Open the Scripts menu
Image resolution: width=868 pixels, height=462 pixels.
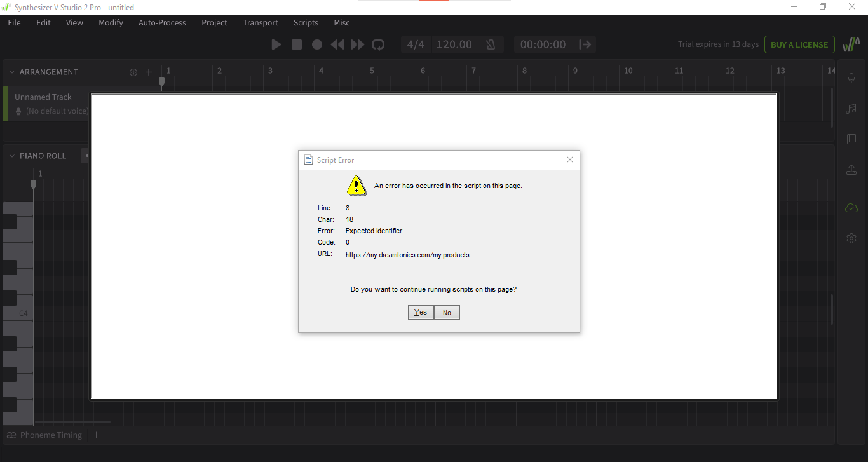pyautogui.click(x=306, y=22)
